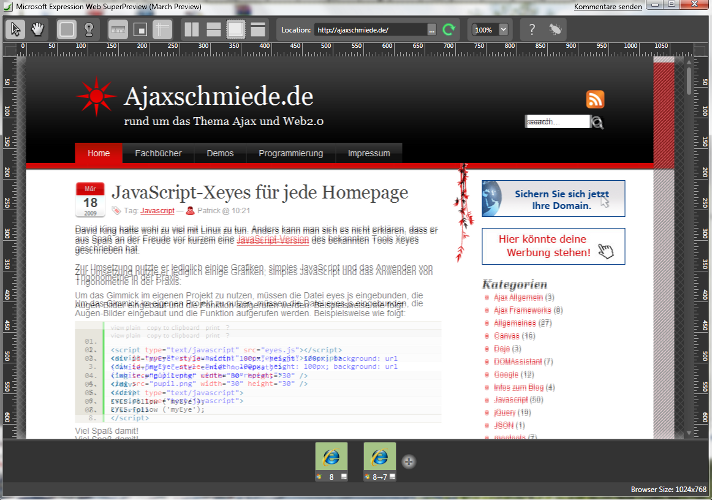Click the website search text field
The width and height of the screenshot is (712, 500).
coord(557,121)
